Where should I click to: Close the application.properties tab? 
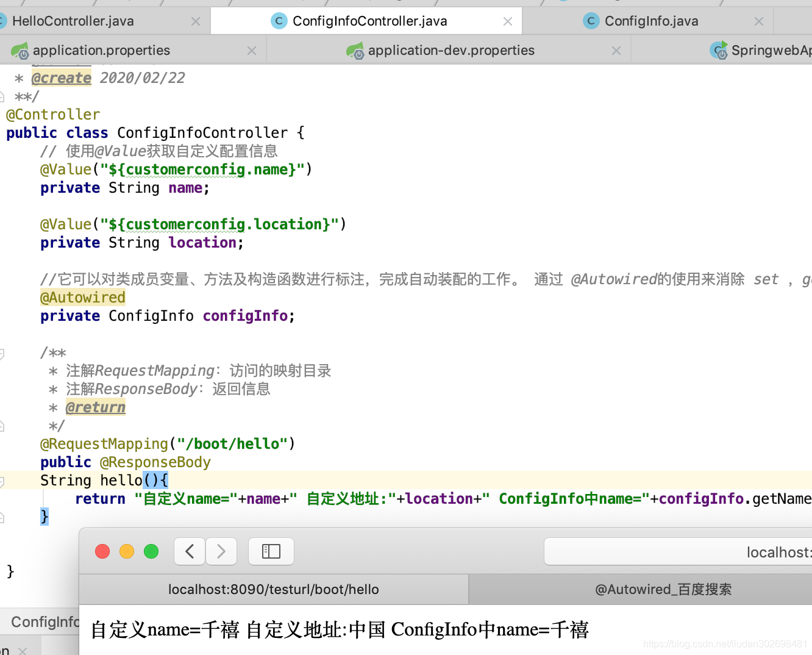tap(251, 50)
